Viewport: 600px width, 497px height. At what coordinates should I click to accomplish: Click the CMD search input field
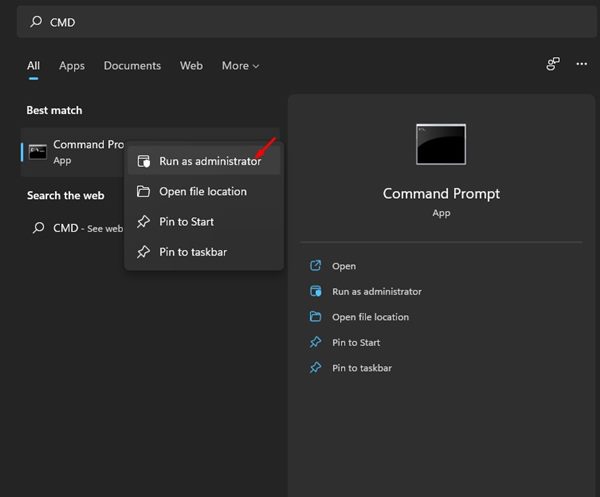pyautogui.click(x=306, y=22)
